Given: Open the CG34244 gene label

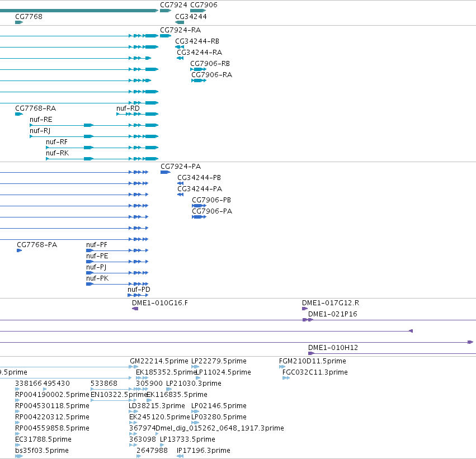Looking at the screenshot, I should click(x=191, y=16).
